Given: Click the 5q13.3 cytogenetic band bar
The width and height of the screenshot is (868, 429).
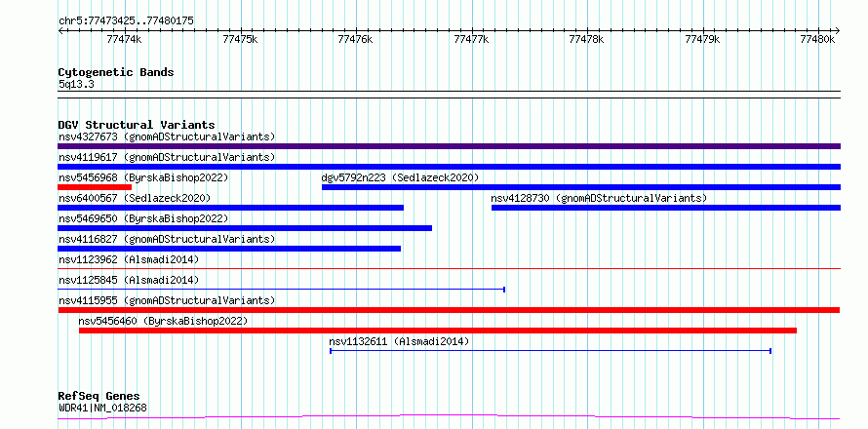Looking at the screenshot, I should click(449, 95).
